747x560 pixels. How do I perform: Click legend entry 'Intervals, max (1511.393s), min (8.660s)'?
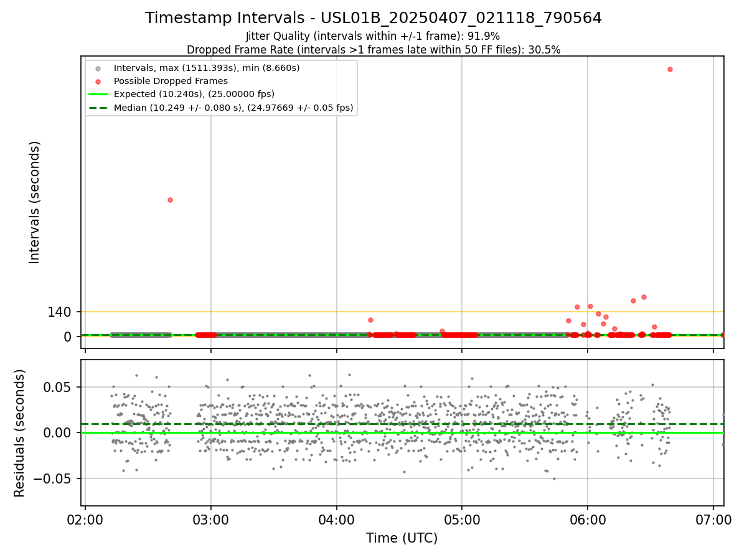point(207,67)
